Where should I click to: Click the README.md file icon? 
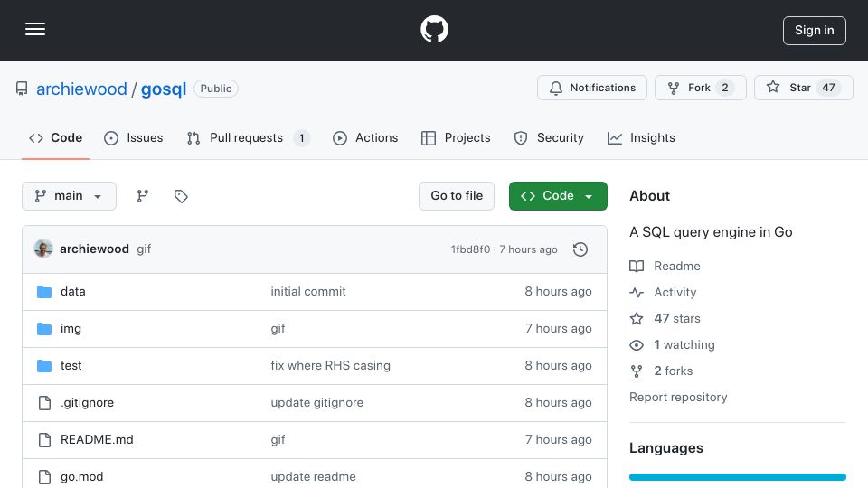(44, 440)
